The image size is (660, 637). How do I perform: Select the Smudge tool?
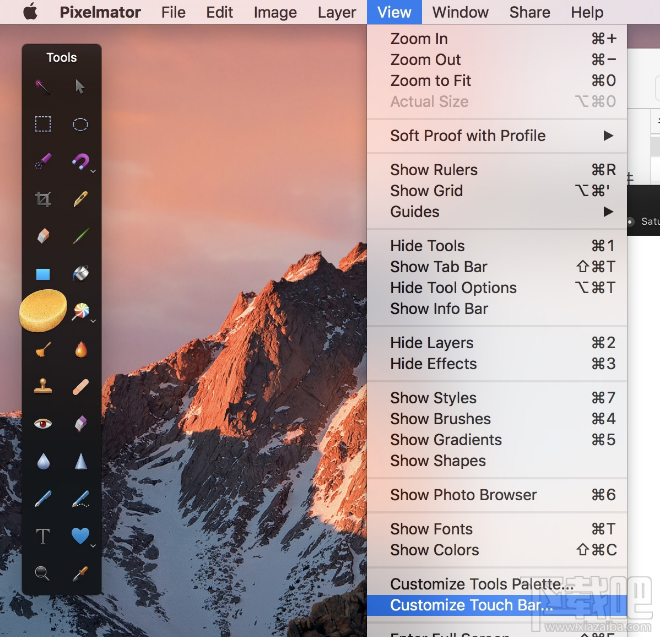click(43, 349)
